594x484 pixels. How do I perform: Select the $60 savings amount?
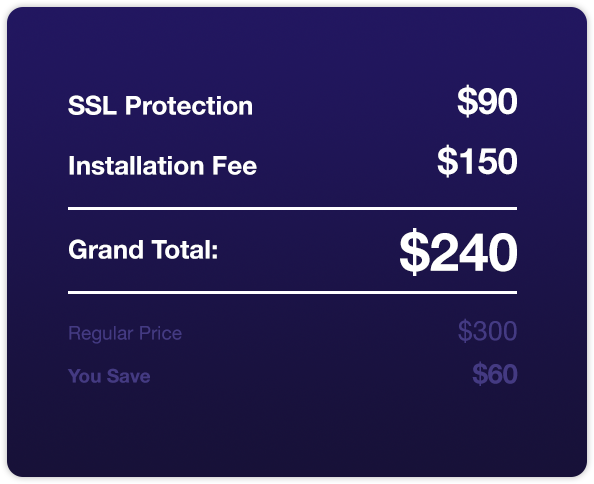[x=495, y=374]
